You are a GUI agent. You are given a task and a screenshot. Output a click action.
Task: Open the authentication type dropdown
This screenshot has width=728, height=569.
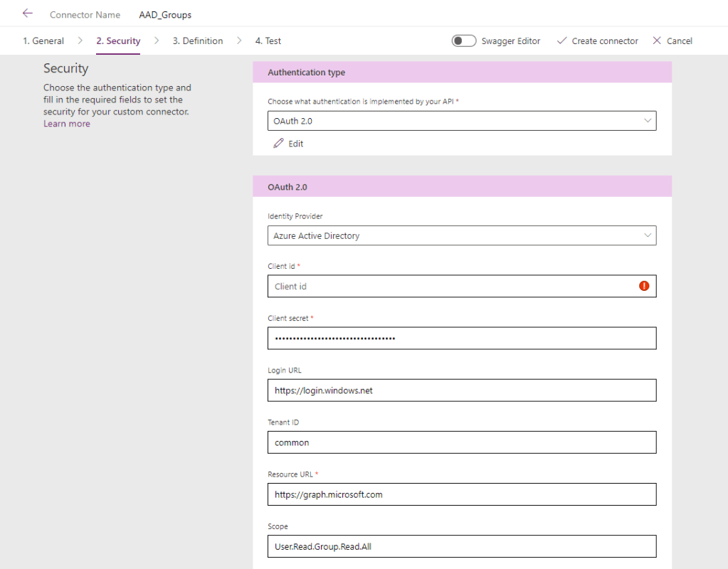(x=462, y=121)
